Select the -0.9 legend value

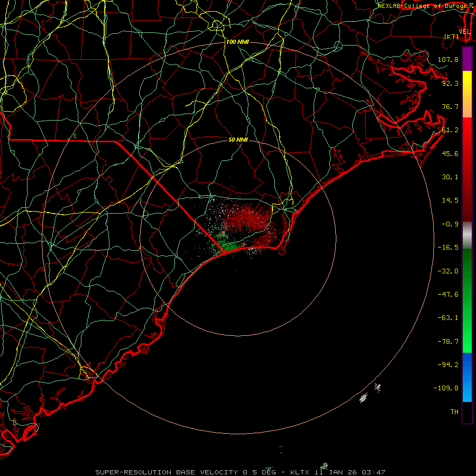click(448, 224)
